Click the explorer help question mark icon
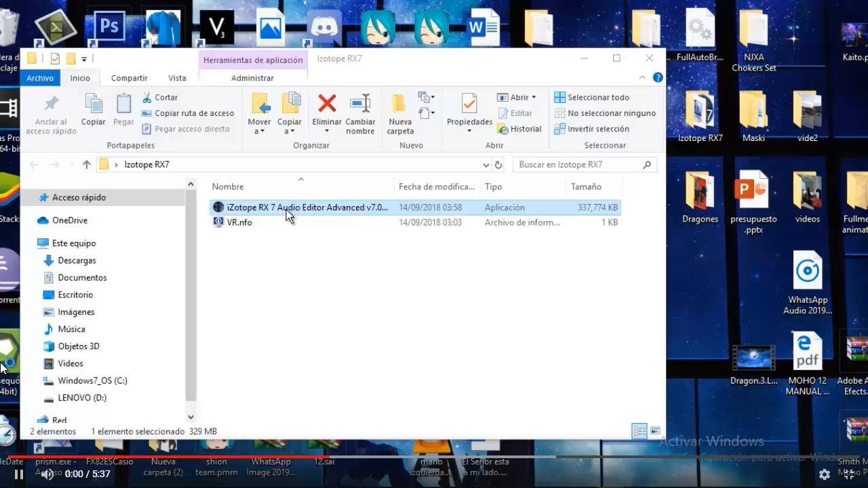This screenshot has width=868, height=488. pos(658,77)
